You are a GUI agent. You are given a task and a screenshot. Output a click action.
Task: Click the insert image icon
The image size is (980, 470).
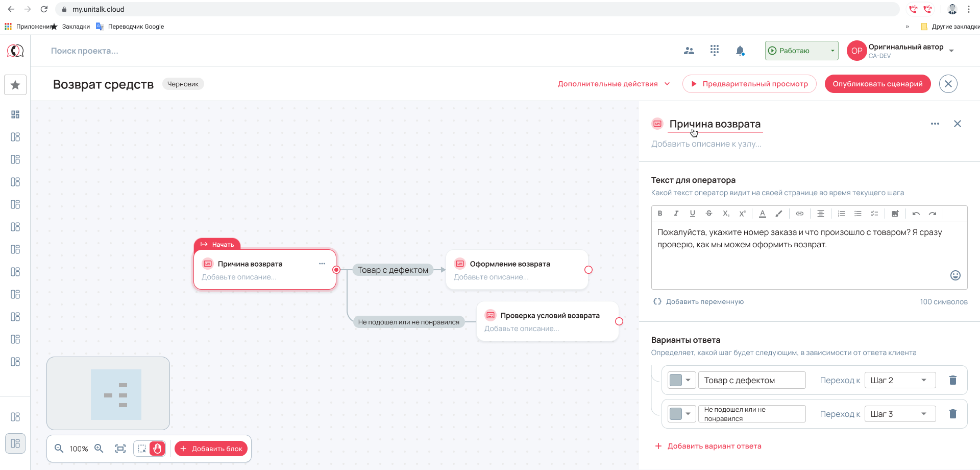pyautogui.click(x=895, y=214)
